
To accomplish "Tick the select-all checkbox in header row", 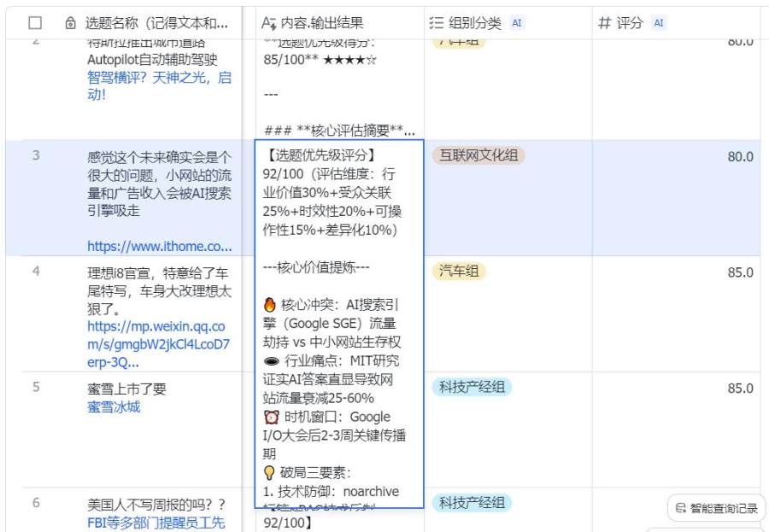I will [x=35, y=23].
